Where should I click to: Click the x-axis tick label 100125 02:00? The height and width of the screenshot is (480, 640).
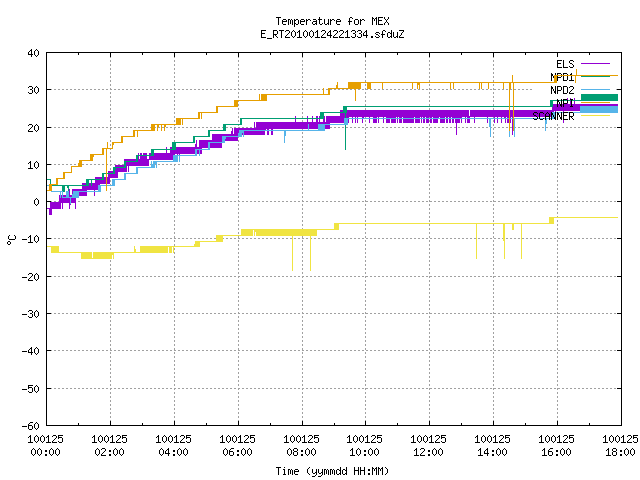(109, 446)
